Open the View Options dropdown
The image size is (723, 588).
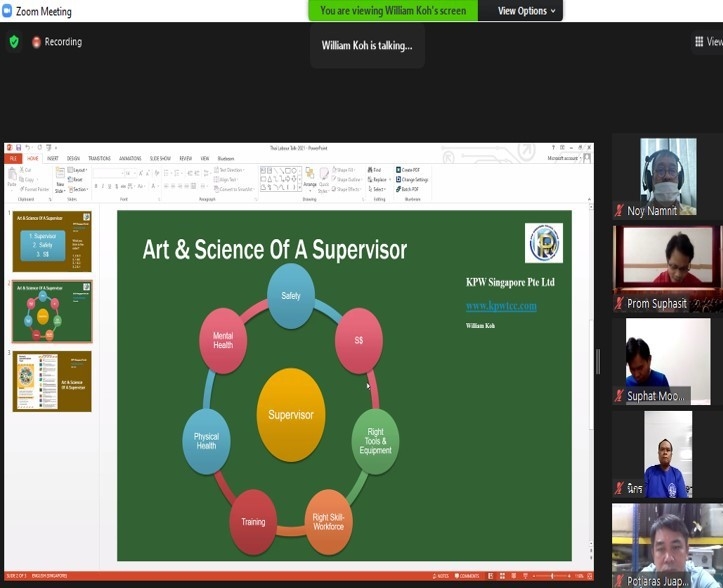(x=522, y=10)
